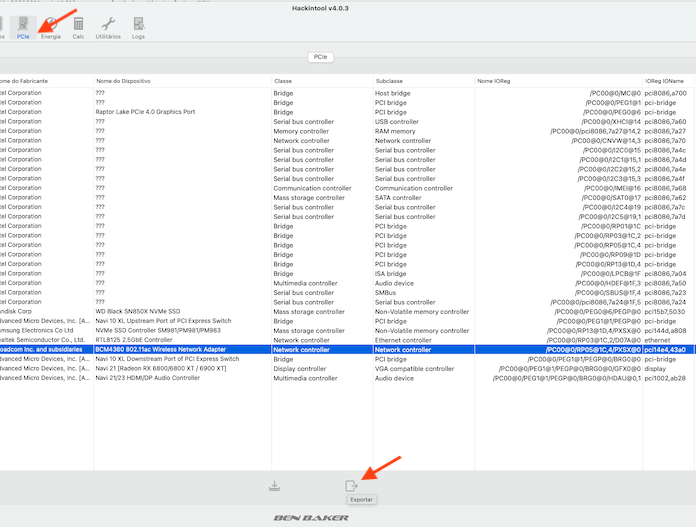Open the Calc toolbar tab
The image size is (696, 527).
click(78, 28)
